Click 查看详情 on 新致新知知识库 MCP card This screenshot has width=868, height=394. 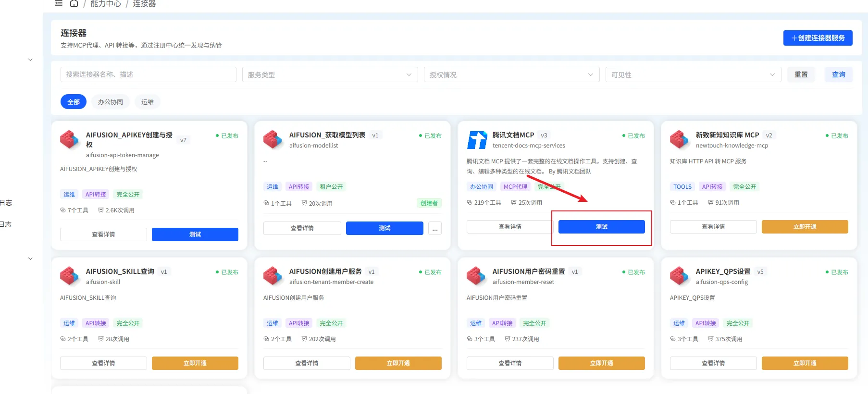(713, 227)
